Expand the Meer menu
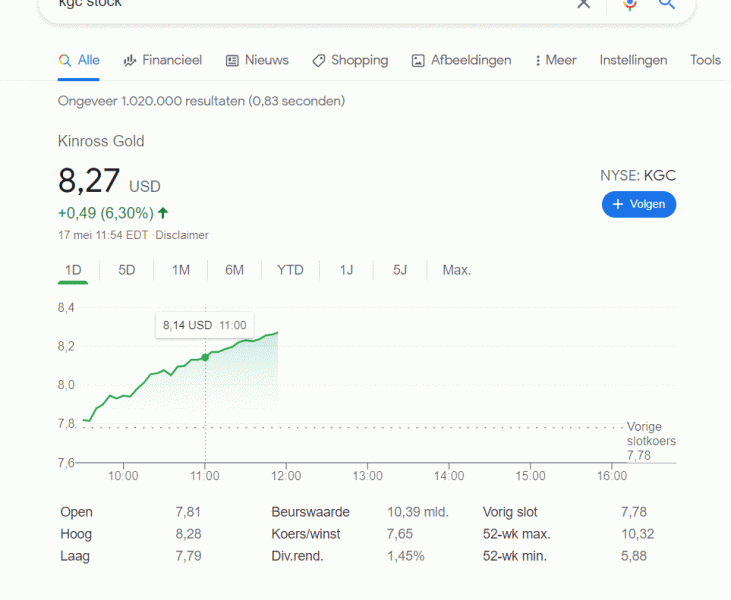Screen dimensions: 731x600 556,60
